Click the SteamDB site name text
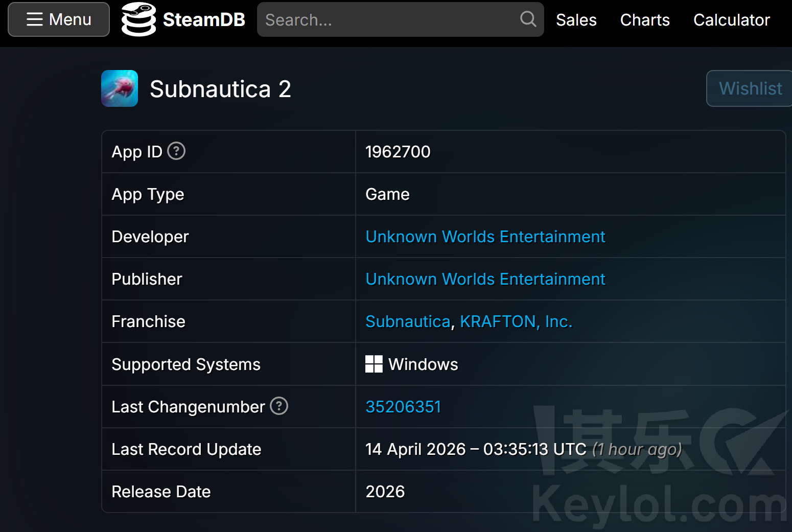 (x=204, y=20)
